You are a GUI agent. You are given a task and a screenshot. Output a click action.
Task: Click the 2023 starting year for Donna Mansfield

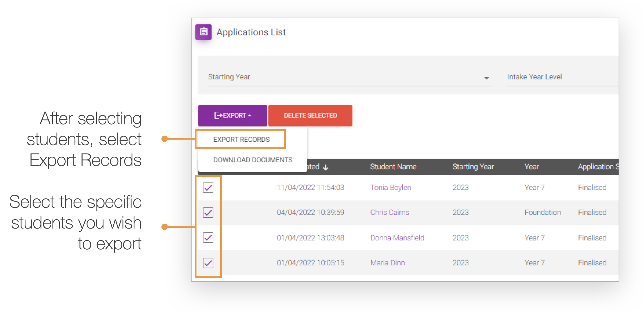point(461,238)
